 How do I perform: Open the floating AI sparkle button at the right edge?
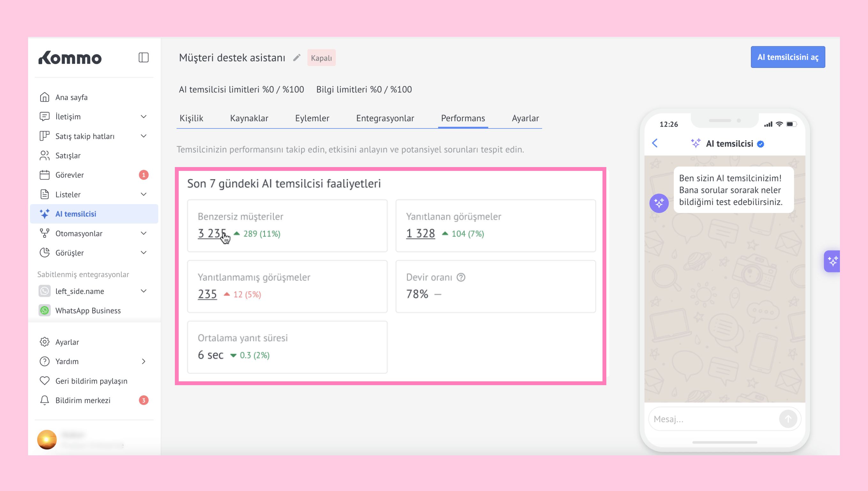coord(832,261)
